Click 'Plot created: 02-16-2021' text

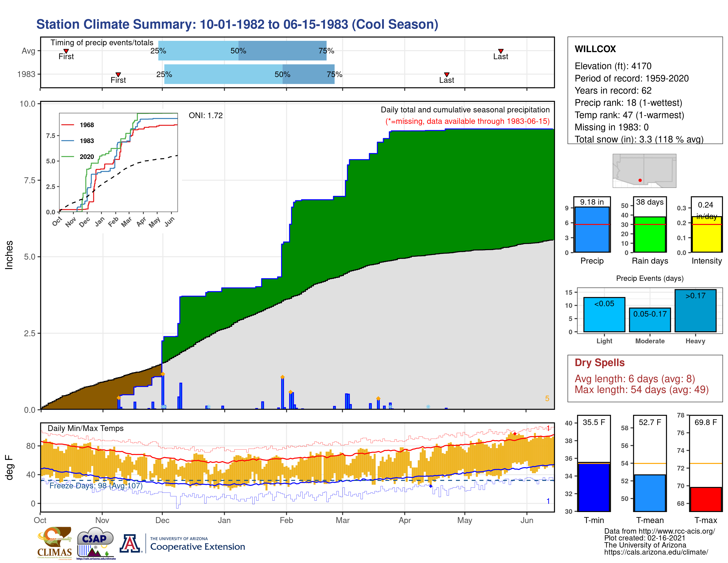coord(645,538)
